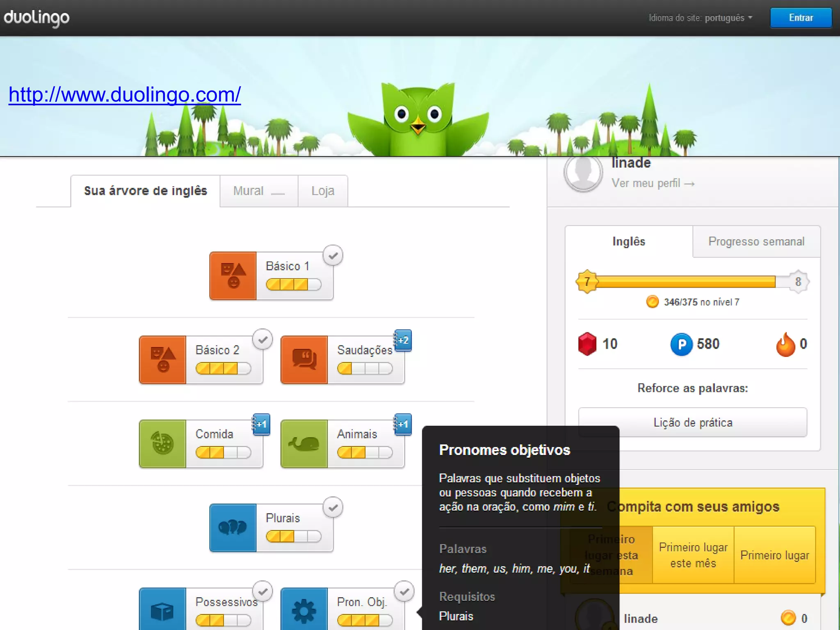Click the +2 notebook badge on Saudações

click(403, 340)
